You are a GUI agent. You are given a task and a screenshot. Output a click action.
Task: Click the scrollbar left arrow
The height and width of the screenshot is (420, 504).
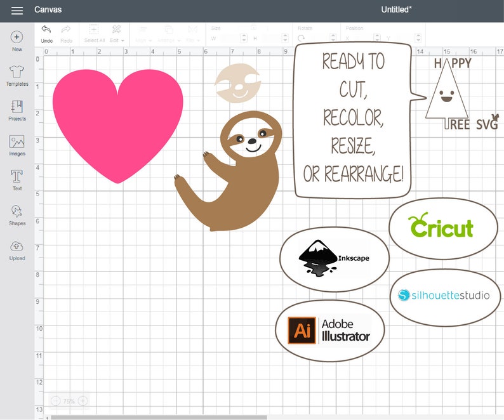click(47, 417)
